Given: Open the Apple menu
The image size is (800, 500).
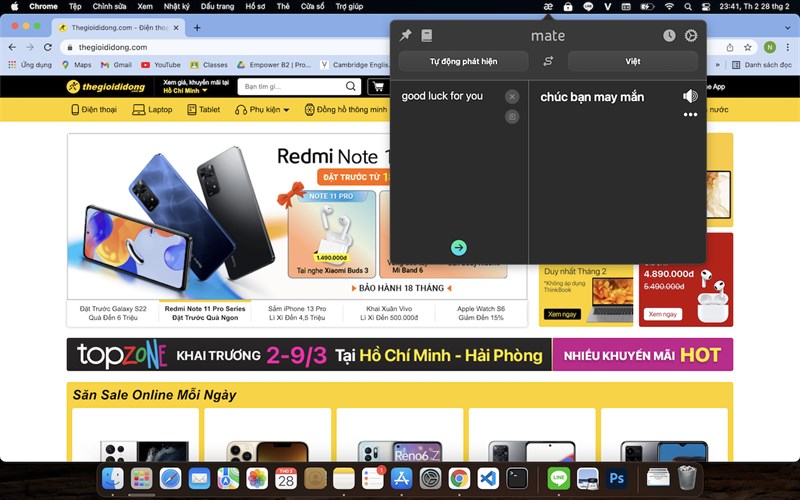Looking at the screenshot, I should tap(14, 7).
